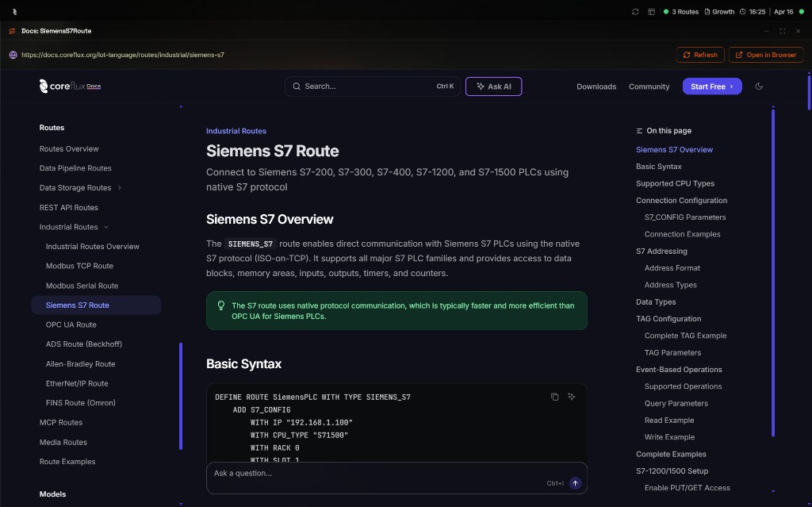Click the layout panel icon in top bar
Image resolution: width=812 pixels, height=507 pixels.
(652, 11)
